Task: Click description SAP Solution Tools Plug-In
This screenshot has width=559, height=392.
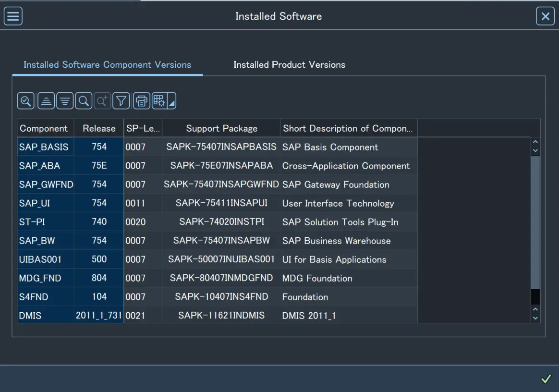Action: (x=349, y=222)
